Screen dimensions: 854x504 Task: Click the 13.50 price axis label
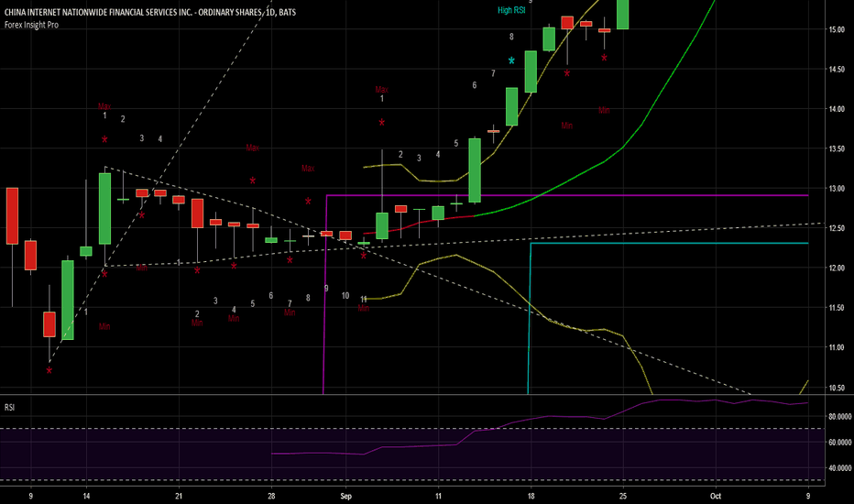837,148
